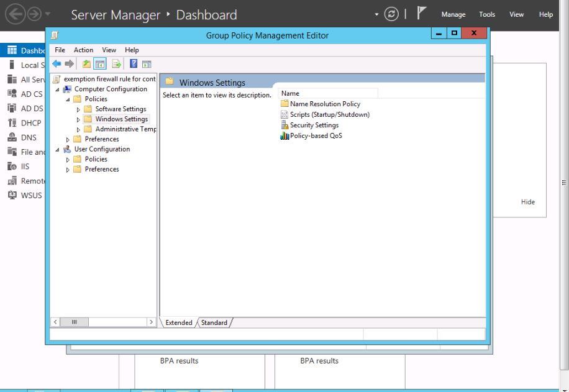
Task: Open the Server Manager View menu
Action: point(516,14)
